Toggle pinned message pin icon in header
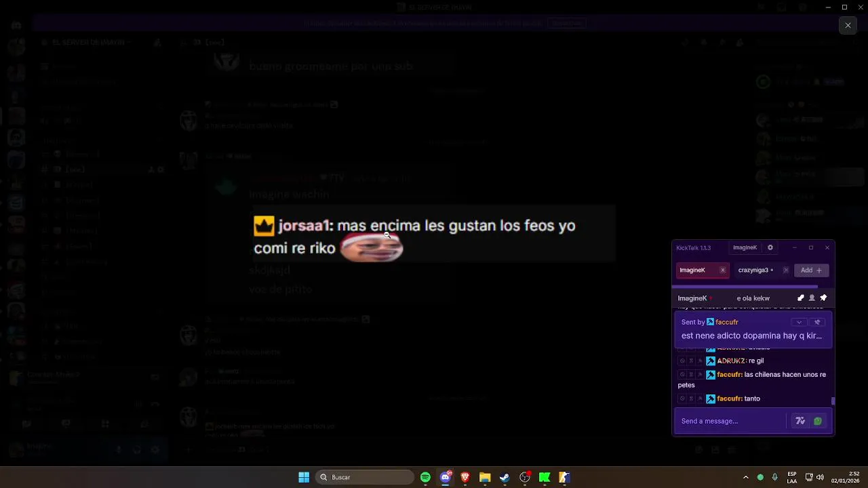Image resolution: width=868 pixels, height=488 pixels. coord(823,298)
